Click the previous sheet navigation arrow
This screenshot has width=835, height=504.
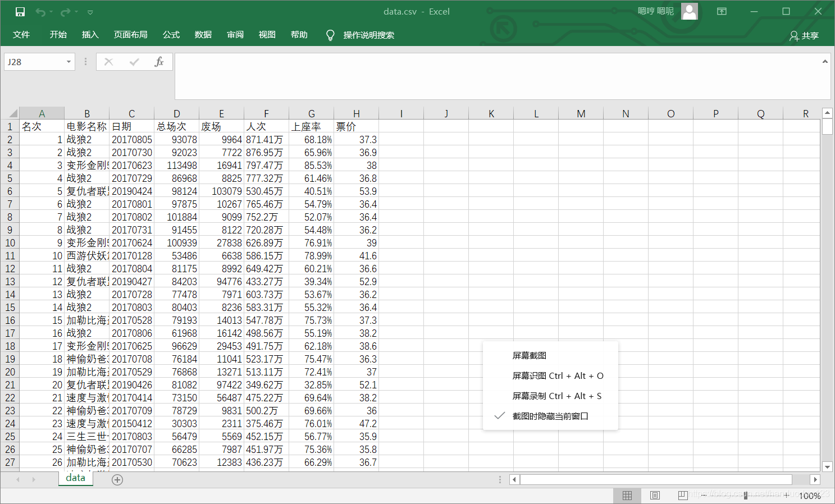point(18,480)
